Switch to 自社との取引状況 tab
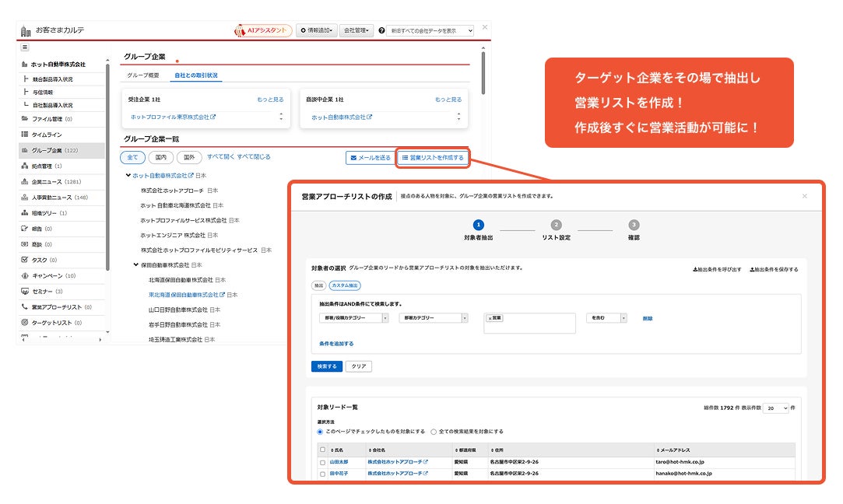The height and width of the screenshot is (504, 843). point(195,75)
